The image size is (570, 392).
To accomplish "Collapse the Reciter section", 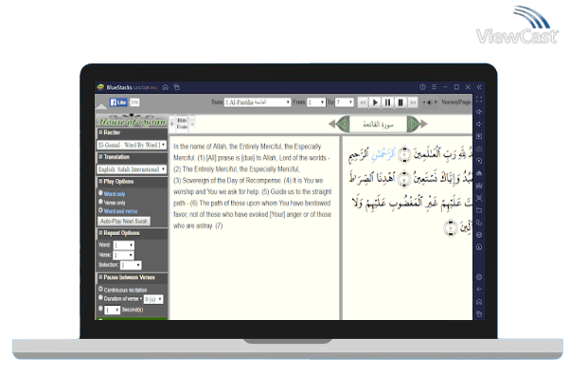I will [100, 133].
